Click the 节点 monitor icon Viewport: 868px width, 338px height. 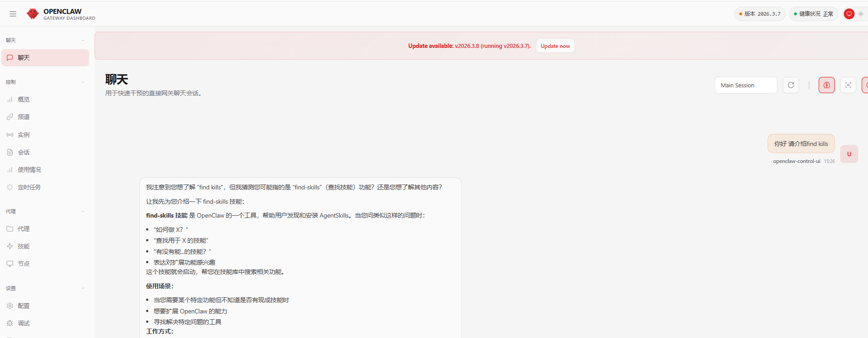tap(10, 264)
